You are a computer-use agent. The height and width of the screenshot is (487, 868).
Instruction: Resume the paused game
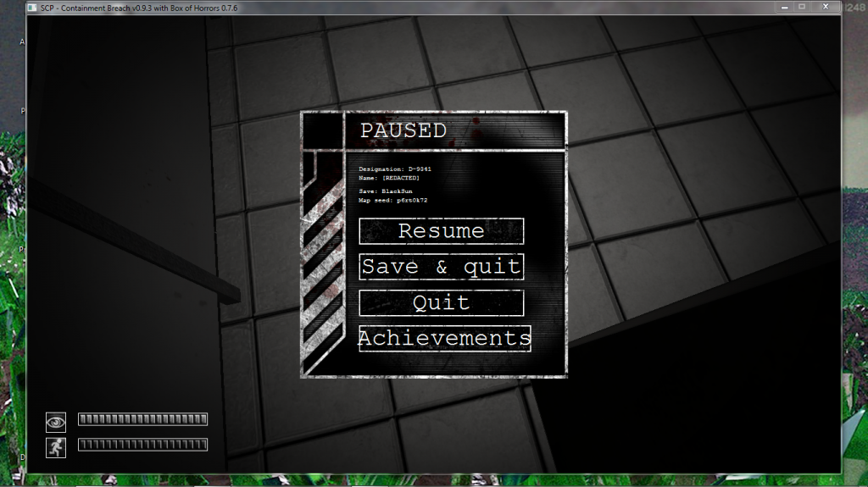(x=441, y=231)
